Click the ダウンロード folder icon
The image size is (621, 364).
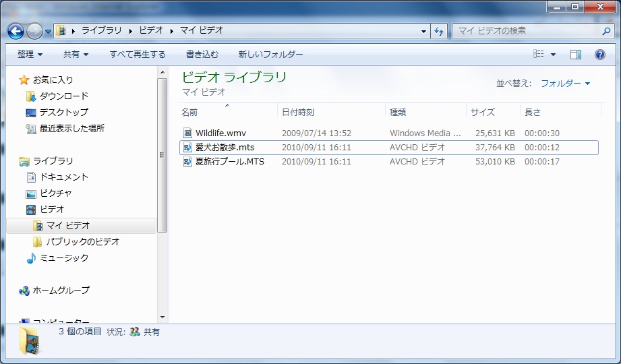point(31,96)
